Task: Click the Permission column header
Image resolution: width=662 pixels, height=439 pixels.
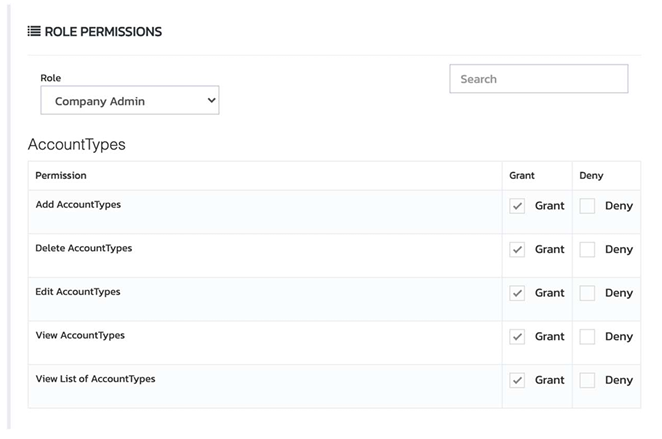Action: coord(61,176)
